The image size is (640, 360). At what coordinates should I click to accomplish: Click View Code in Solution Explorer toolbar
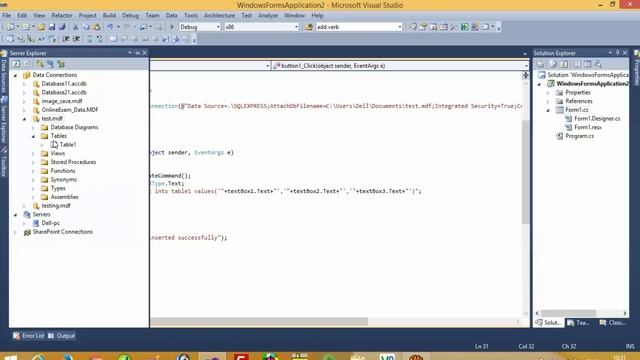tap(577, 64)
